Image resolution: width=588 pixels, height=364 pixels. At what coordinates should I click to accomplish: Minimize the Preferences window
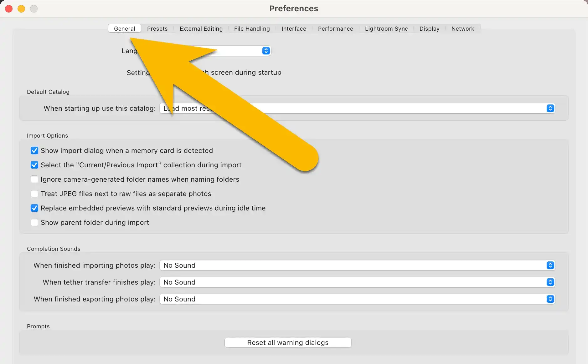pos(21,9)
